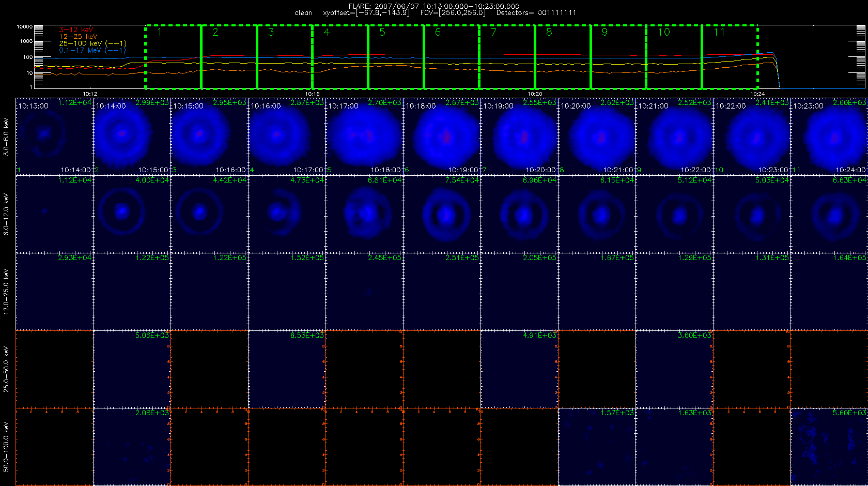
Task: Click the '10:16' time axis label
Action: (x=313, y=94)
